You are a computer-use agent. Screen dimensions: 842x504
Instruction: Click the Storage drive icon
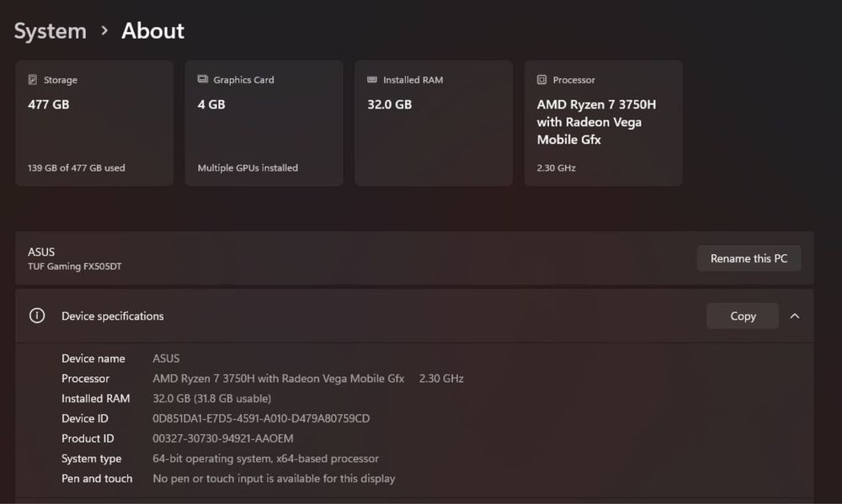(33, 80)
